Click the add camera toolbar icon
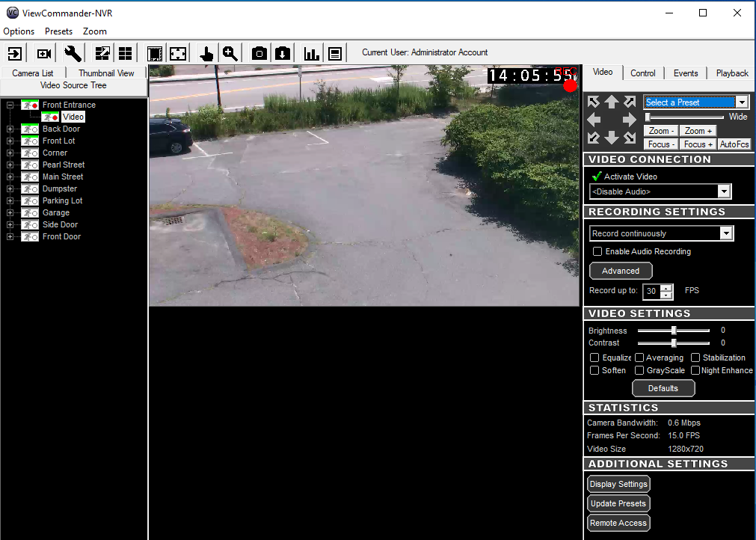 [44, 53]
